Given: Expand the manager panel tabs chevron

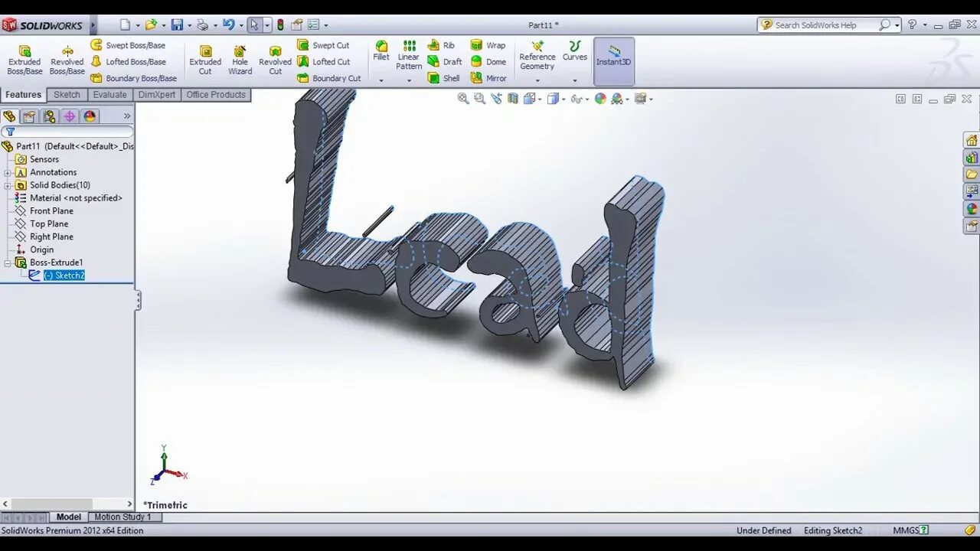Looking at the screenshot, I should click(x=127, y=116).
